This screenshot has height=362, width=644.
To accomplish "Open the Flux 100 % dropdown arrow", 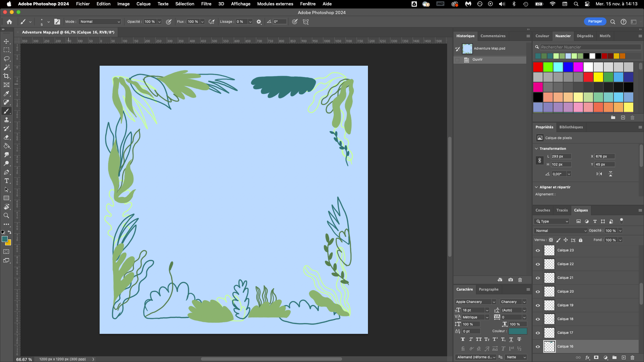I will pyautogui.click(x=202, y=22).
